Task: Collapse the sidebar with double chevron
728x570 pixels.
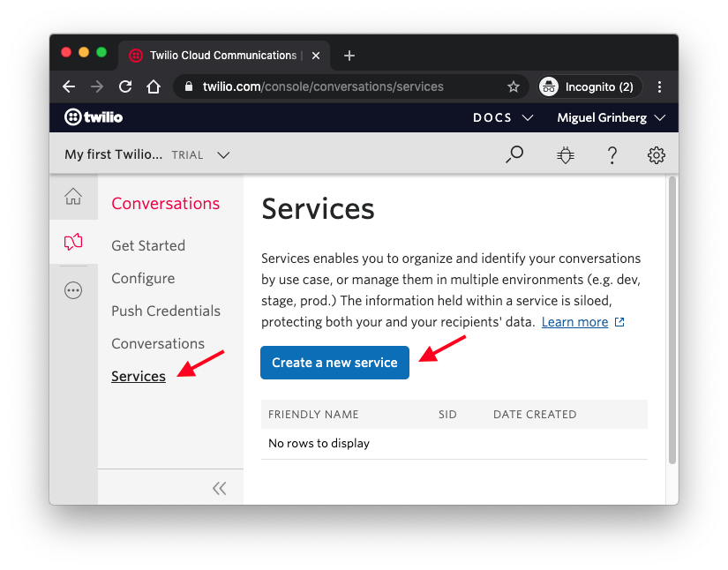Action: 219,488
